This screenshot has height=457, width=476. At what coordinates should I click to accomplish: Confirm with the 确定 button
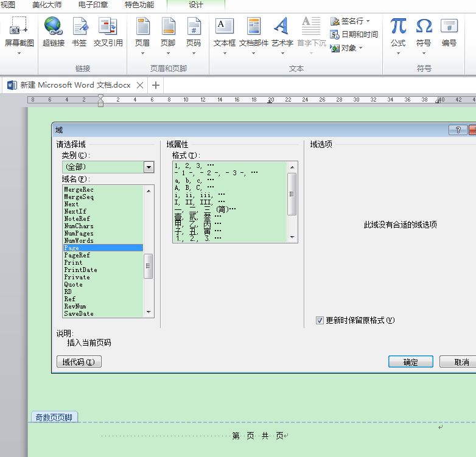(x=411, y=361)
